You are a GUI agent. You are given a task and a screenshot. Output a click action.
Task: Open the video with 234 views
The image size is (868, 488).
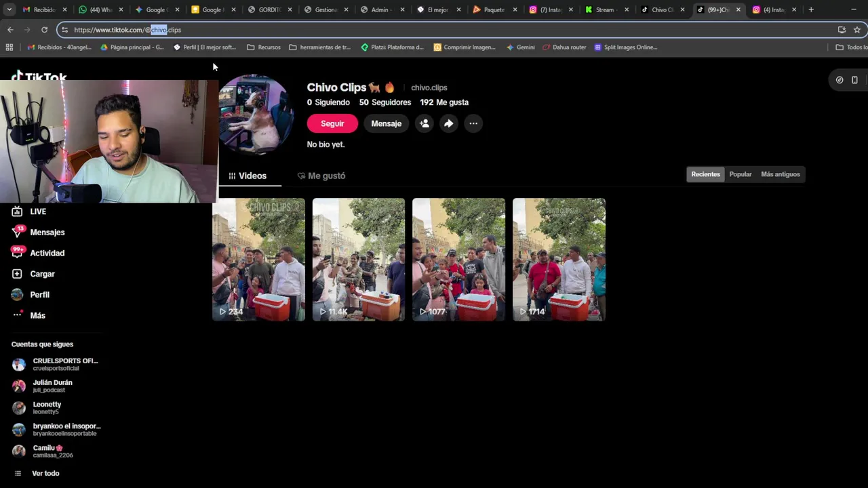(258, 260)
